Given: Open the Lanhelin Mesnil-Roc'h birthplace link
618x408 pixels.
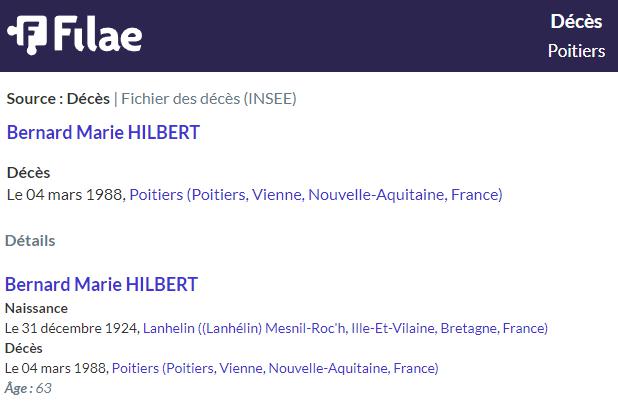Looking at the screenshot, I should (x=345, y=328).
